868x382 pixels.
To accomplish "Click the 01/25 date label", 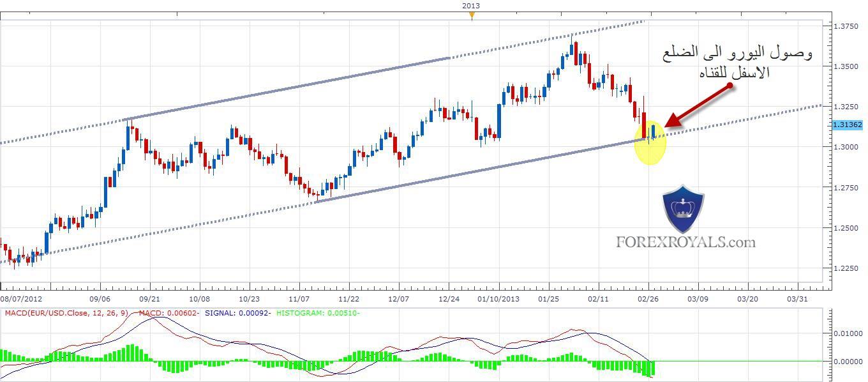I will pos(548,298).
